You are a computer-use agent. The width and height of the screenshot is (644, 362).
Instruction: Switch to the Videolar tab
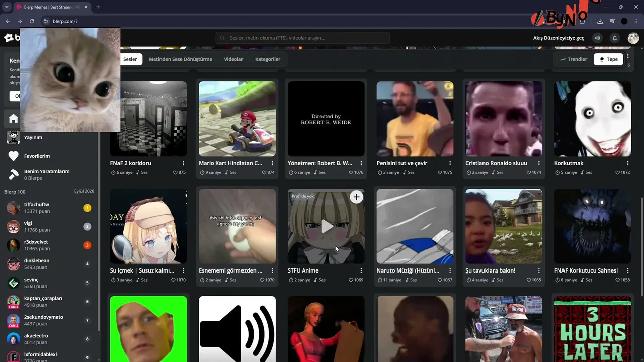click(233, 59)
